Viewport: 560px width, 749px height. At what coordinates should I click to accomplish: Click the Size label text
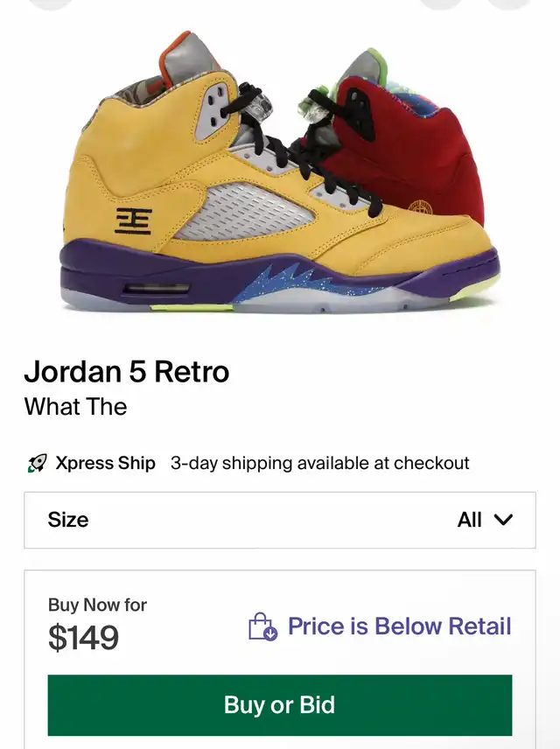coord(68,520)
